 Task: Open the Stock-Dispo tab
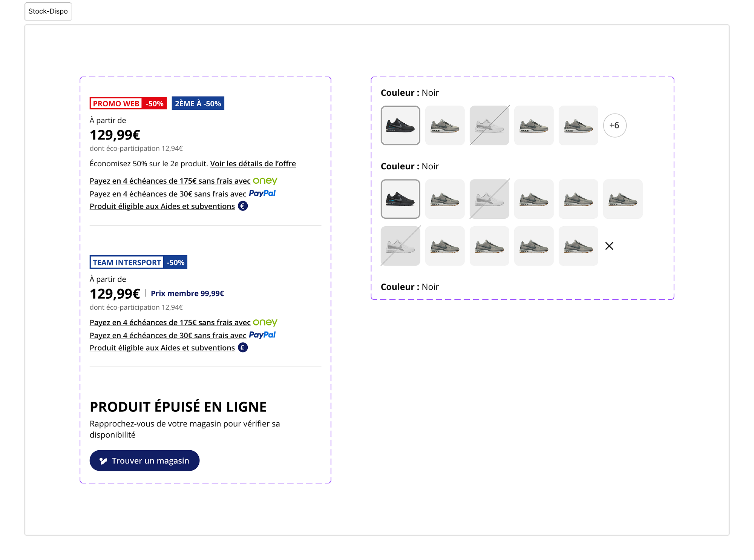tap(48, 11)
